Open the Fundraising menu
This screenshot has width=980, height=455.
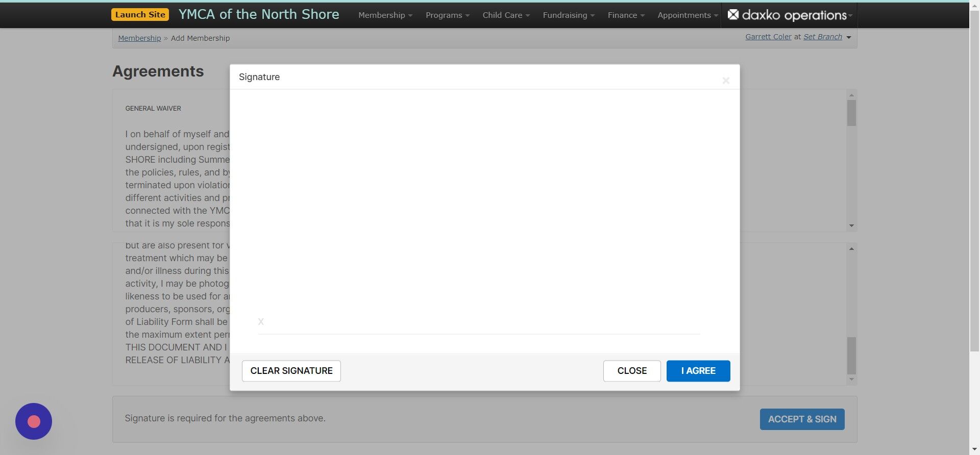point(569,15)
